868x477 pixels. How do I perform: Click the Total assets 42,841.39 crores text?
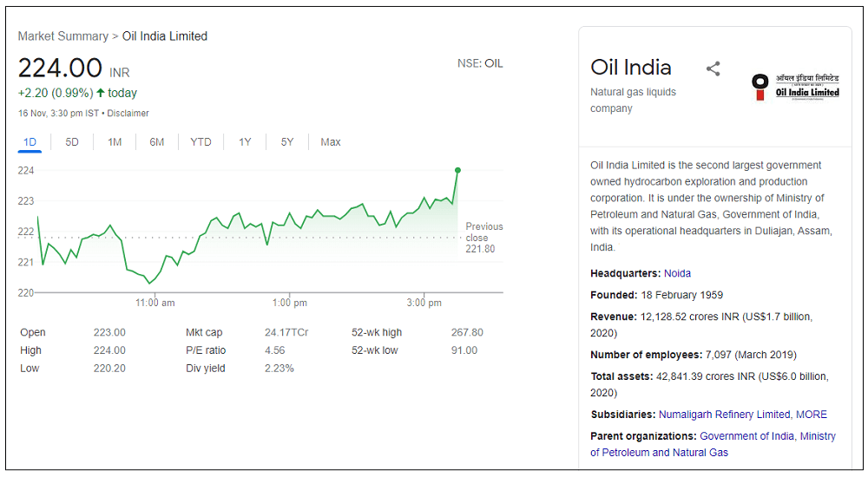pos(709,384)
